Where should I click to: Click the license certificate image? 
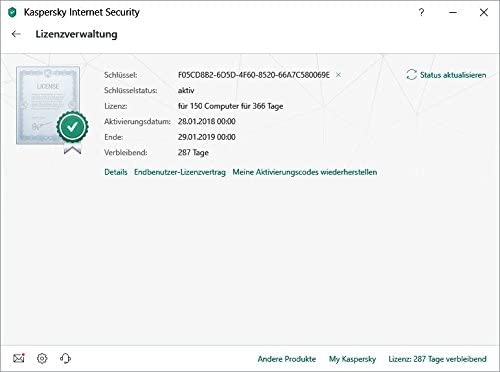tap(52, 110)
